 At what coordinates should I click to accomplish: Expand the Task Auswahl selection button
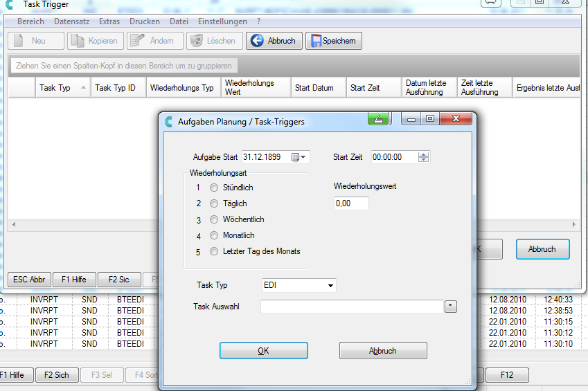451,307
